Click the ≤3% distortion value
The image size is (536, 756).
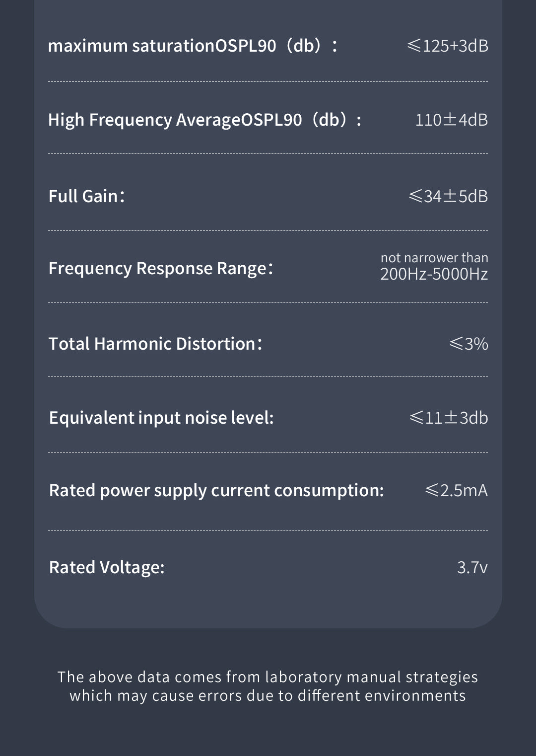[x=469, y=344]
